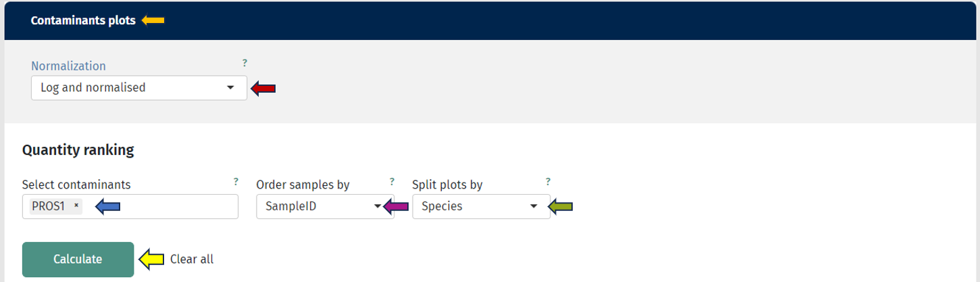The image size is (980, 282).
Task: Select the PROS1 tag chip
Action: (x=49, y=206)
